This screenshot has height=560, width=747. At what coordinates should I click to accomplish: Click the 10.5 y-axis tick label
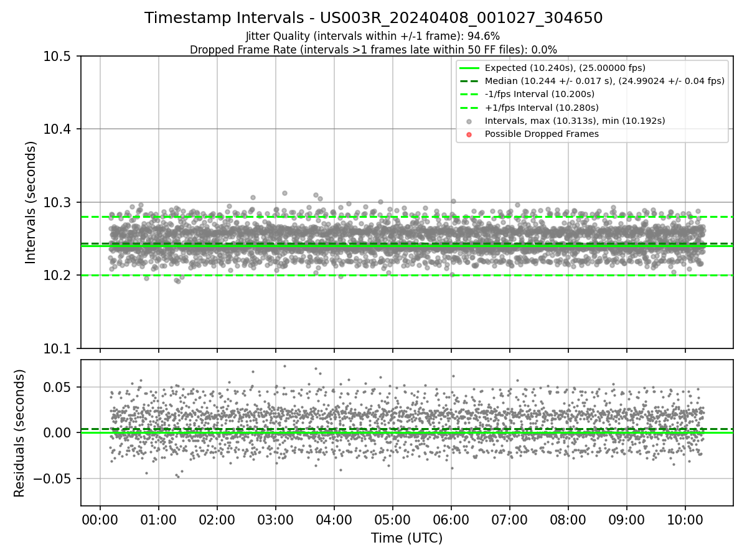pos(59,57)
